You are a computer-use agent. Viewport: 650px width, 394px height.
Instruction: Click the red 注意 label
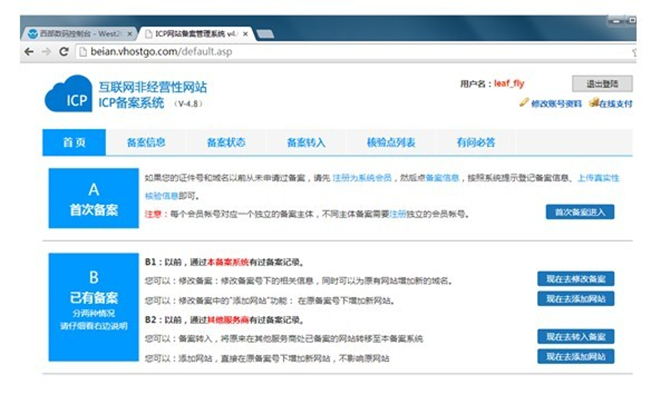click(x=153, y=214)
